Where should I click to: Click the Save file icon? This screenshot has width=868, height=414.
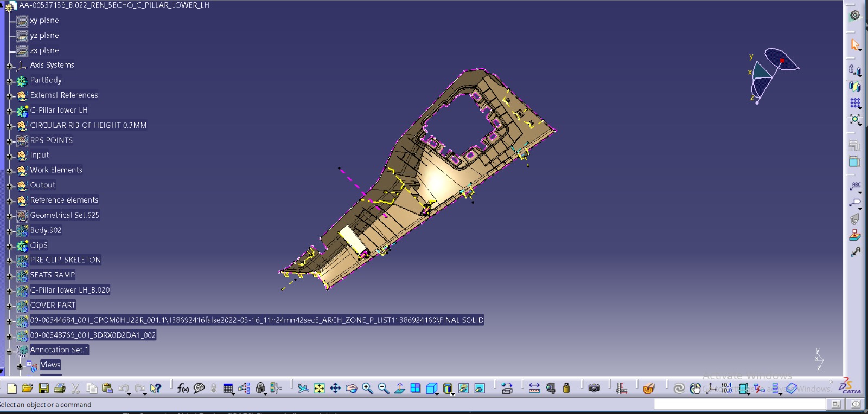[x=43, y=388]
